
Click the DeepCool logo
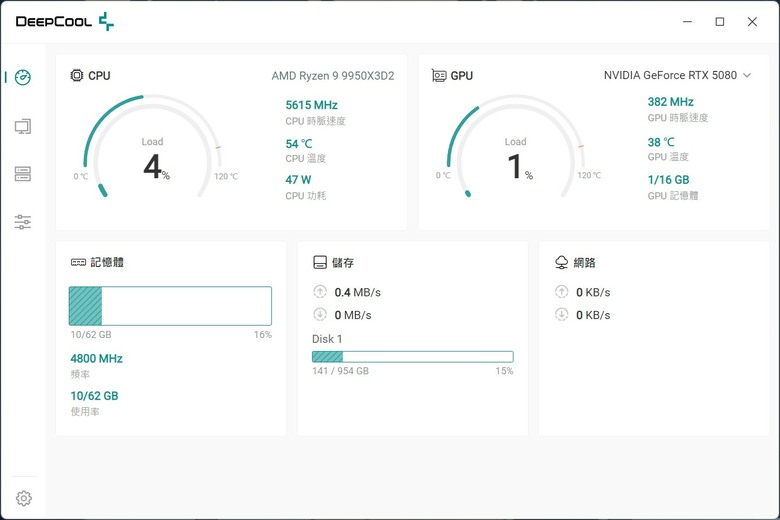[65, 21]
